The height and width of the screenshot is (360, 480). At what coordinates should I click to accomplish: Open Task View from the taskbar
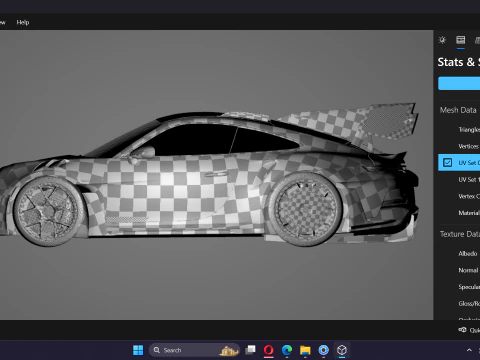coord(250,350)
